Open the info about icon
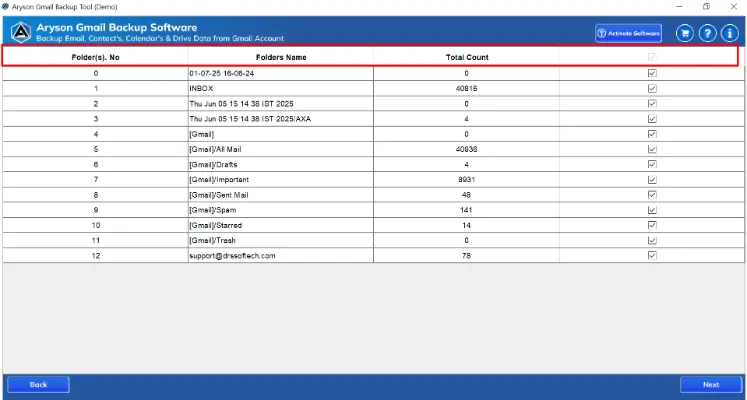The height and width of the screenshot is (400, 747). pyautogui.click(x=730, y=33)
